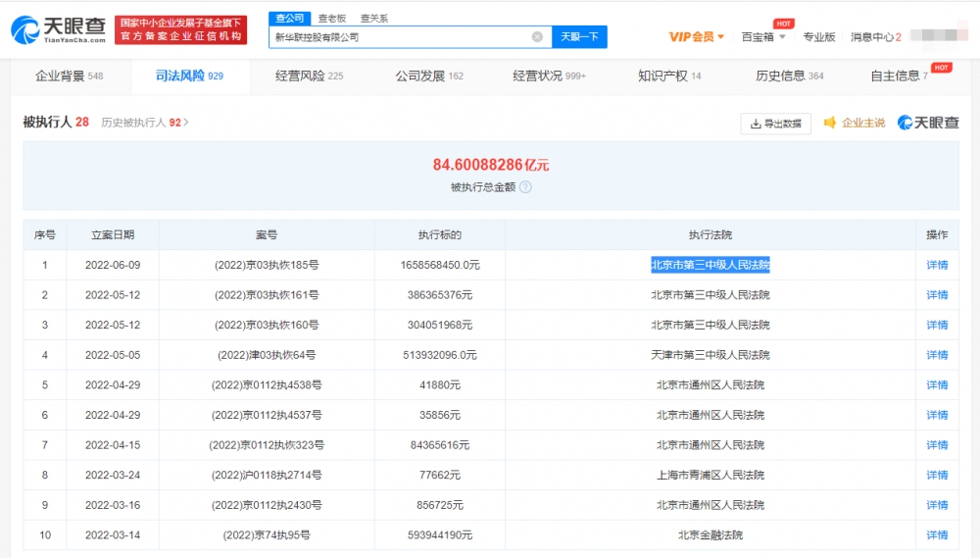Expand 历史被执行人 92 link
This screenshot has height=558, width=980.
144,122
